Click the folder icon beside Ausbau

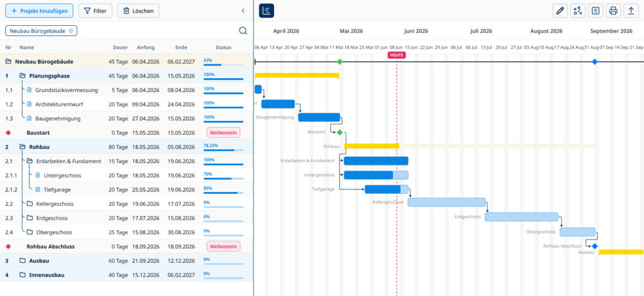22,261
